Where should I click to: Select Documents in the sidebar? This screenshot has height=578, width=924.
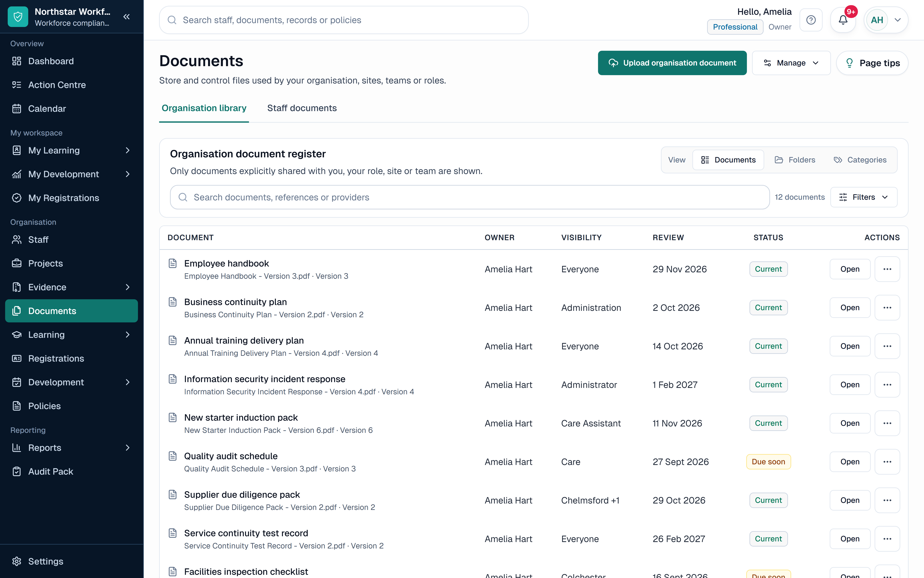pyautogui.click(x=71, y=311)
